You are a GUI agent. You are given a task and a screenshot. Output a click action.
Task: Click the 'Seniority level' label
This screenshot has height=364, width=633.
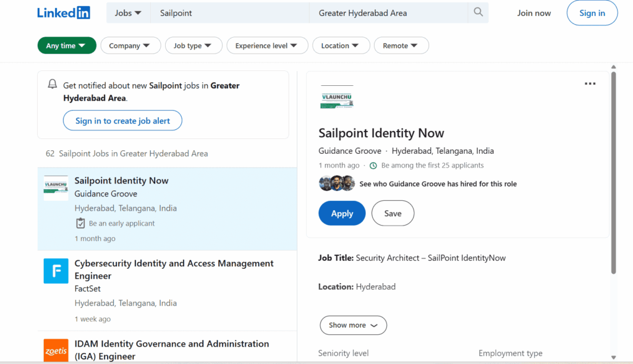[343, 353]
